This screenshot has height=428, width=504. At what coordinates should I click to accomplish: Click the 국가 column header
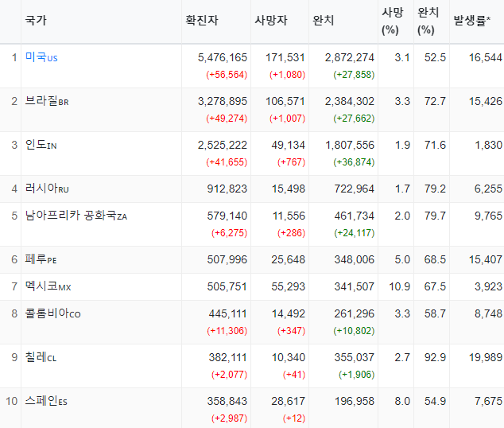tap(36, 21)
